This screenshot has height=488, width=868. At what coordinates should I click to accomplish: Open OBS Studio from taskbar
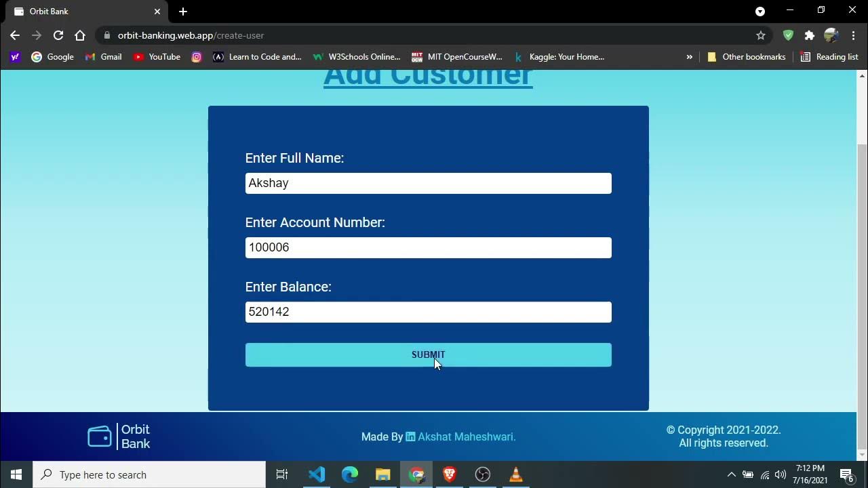[482, 474]
